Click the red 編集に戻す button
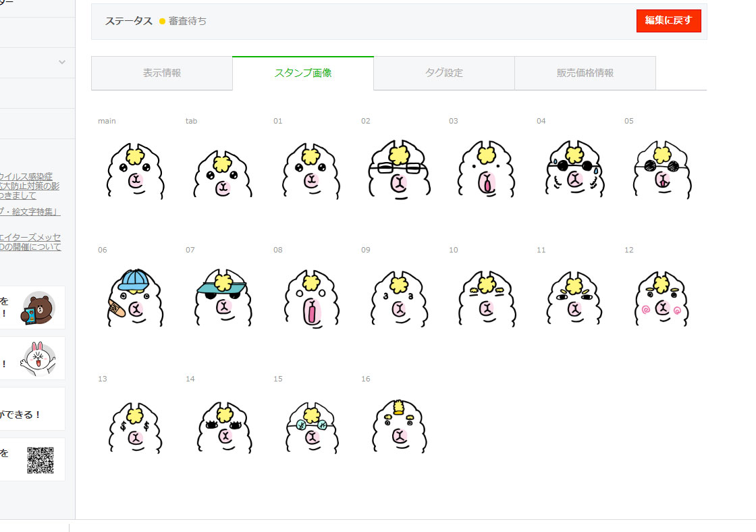Viewport: 756px width, 532px height. 668,21
